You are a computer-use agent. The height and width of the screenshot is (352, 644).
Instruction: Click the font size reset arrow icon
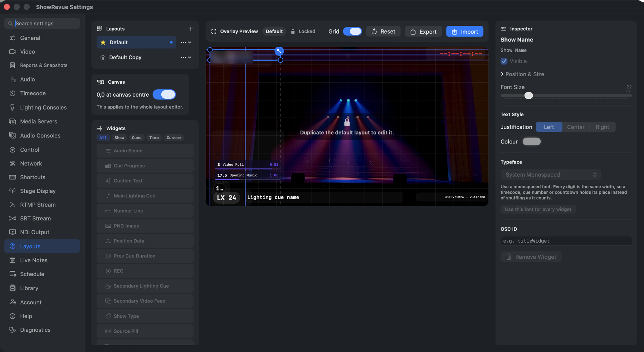pos(628,92)
